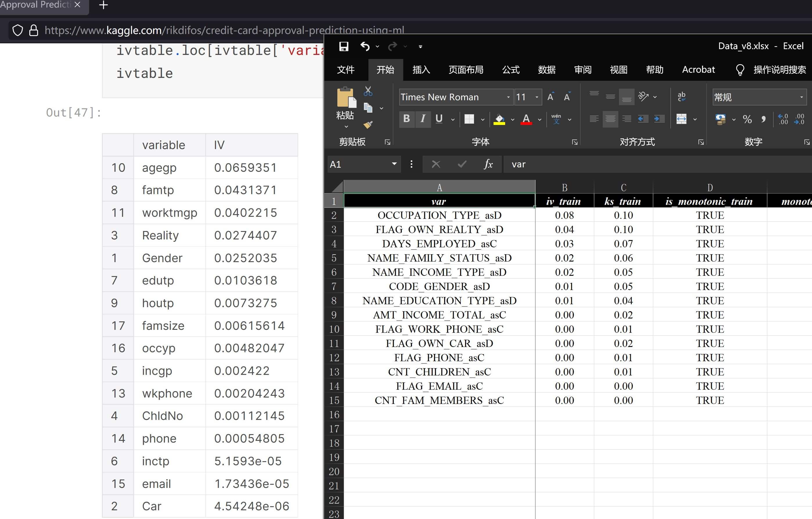Image resolution: width=812 pixels, height=519 pixels.
Task: Click the Undo arrow icon
Action: pyautogui.click(x=365, y=46)
